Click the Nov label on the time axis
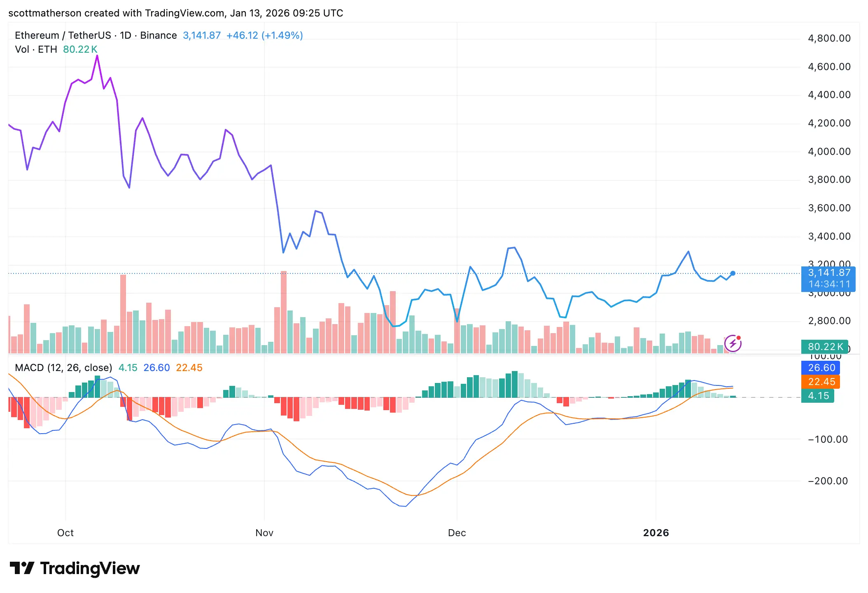This screenshot has height=593, width=868. tap(264, 533)
